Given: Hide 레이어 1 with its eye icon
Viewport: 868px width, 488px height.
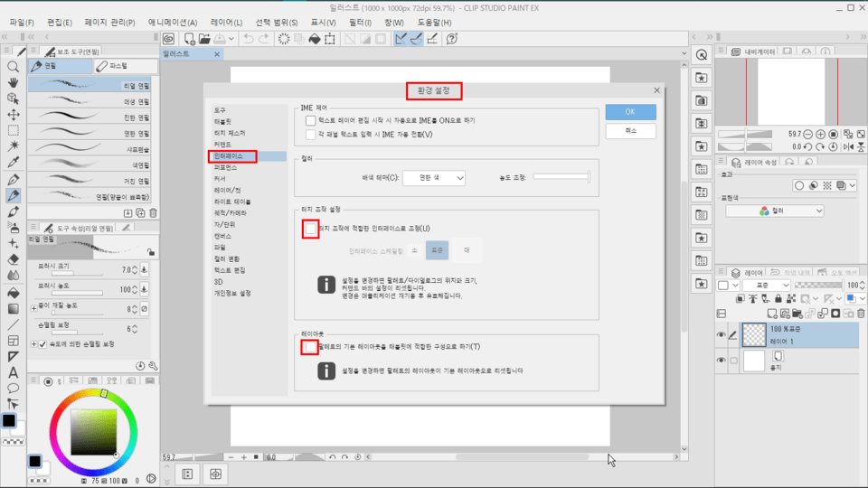Looking at the screenshot, I should click(x=721, y=334).
